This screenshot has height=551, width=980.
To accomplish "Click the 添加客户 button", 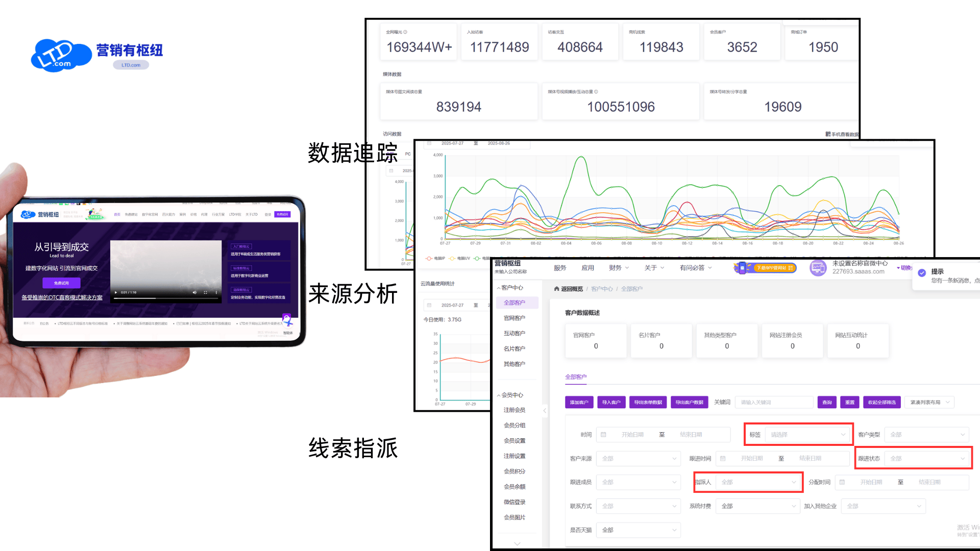I will (x=579, y=403).
